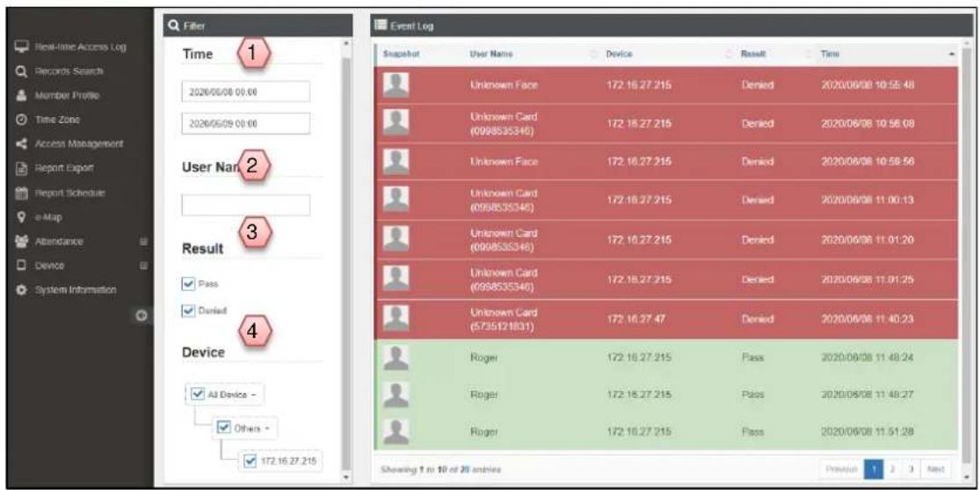980x490 pixels.
Task: Toggle the 172.16.27.215 device checkbox
Action: tap(251, 461)
